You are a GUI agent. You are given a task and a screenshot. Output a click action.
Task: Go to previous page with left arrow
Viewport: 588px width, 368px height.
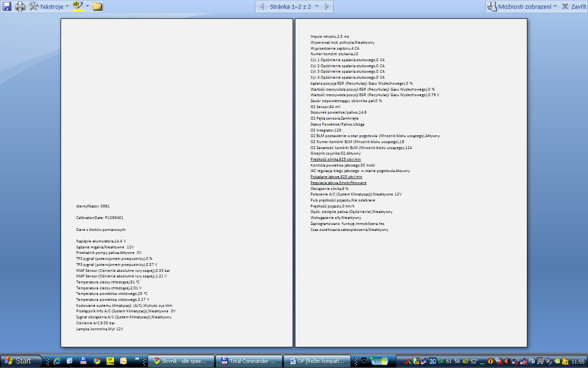[x=262, y=6]
